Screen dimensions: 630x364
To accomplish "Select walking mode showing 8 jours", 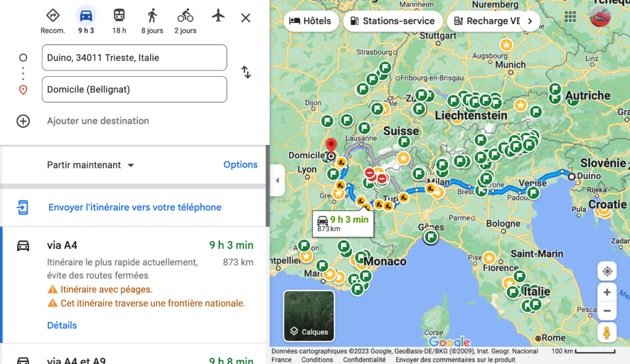I will (x=153, y=16).
